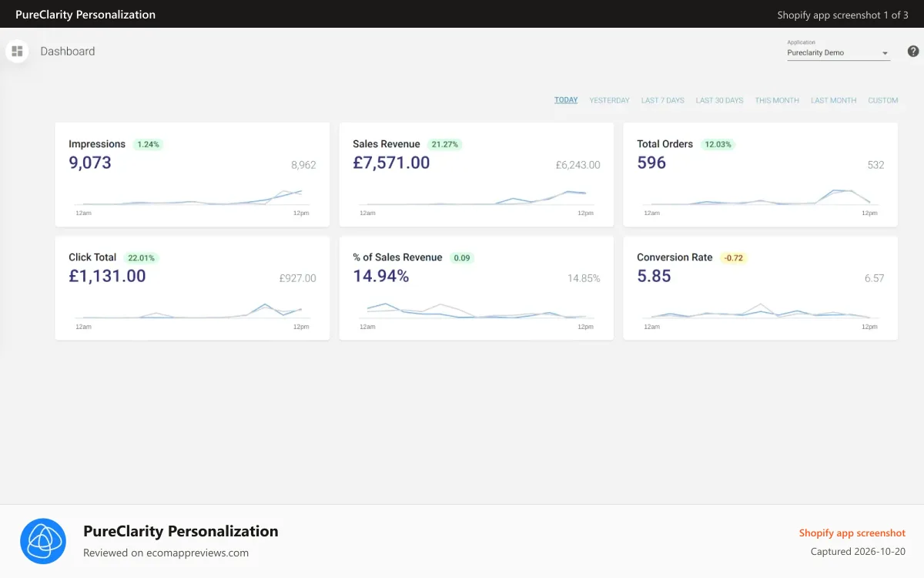Choose LAST MONTH range
This screenshot has width=924, height=578.
[x=833, y=100]
